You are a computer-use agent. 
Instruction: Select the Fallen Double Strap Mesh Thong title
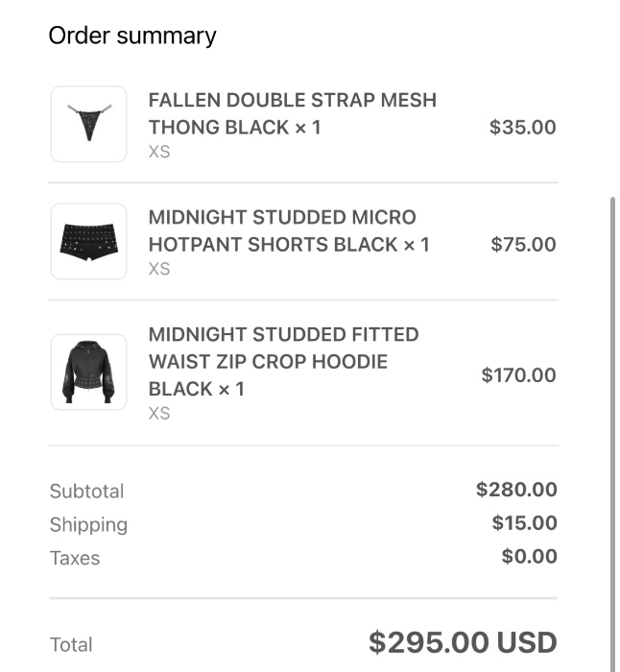(x=292, y=113)
